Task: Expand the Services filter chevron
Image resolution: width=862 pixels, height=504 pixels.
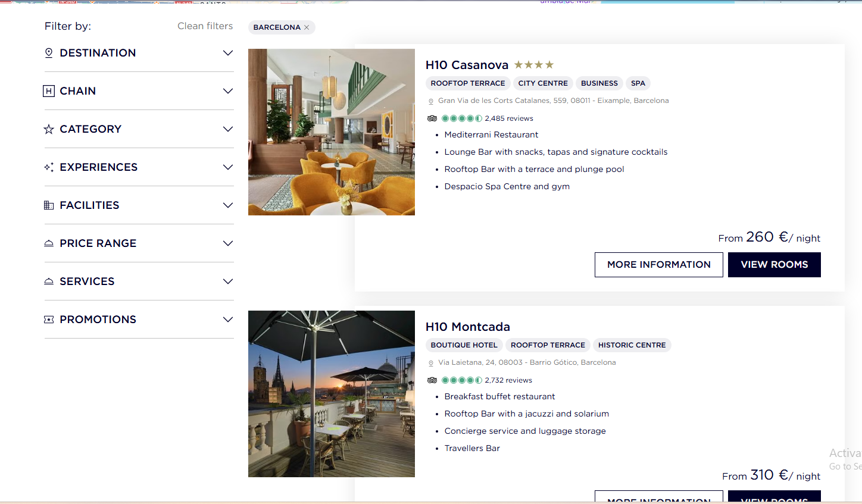Action: pyautogui.click(x=227, y=281)
